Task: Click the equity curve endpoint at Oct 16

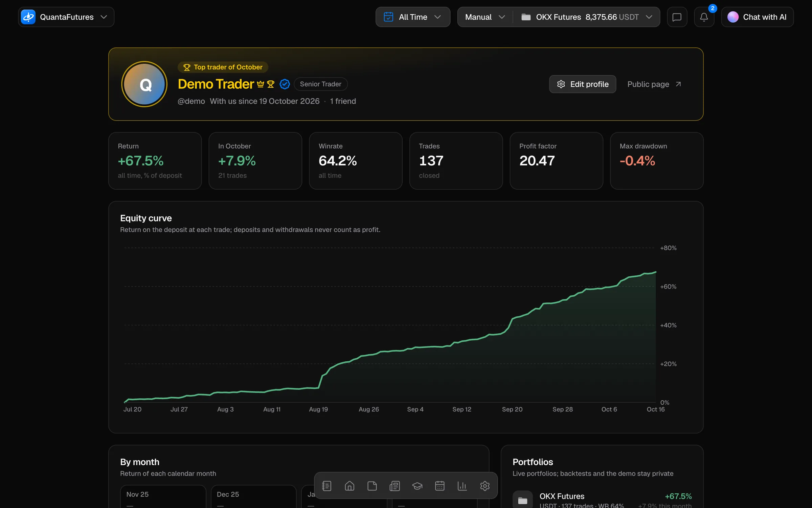Action: [x=656, y=272]
